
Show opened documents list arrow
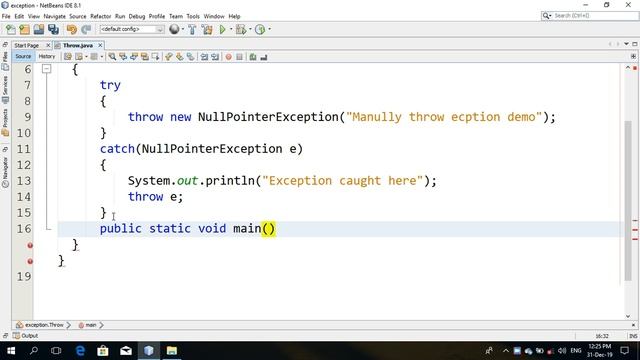coord(626,44)
